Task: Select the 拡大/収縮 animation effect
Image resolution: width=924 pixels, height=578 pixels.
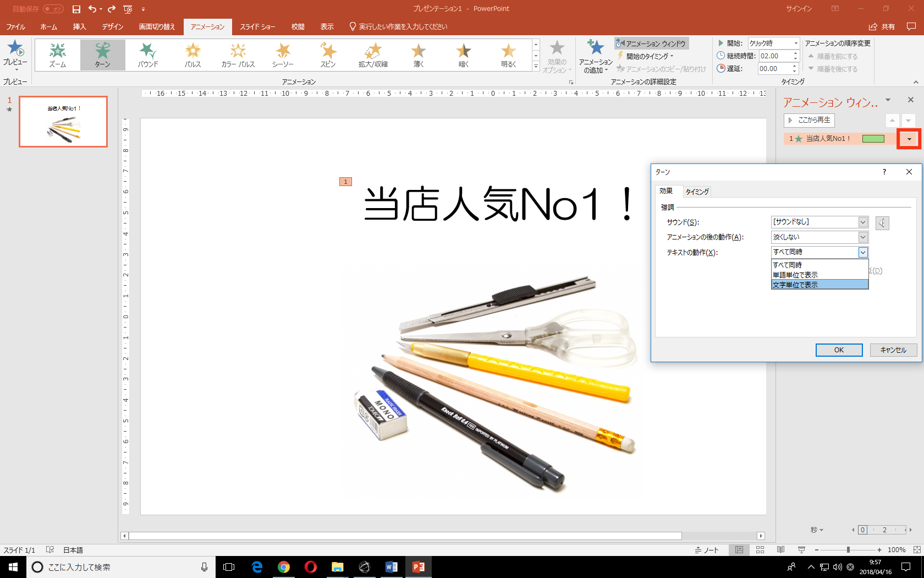Action: (x=373, y=54)
